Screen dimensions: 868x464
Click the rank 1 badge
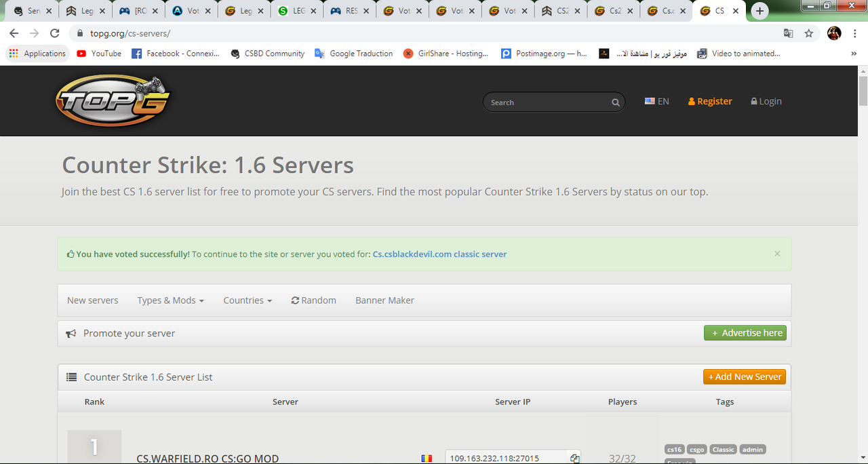[94, 447]
